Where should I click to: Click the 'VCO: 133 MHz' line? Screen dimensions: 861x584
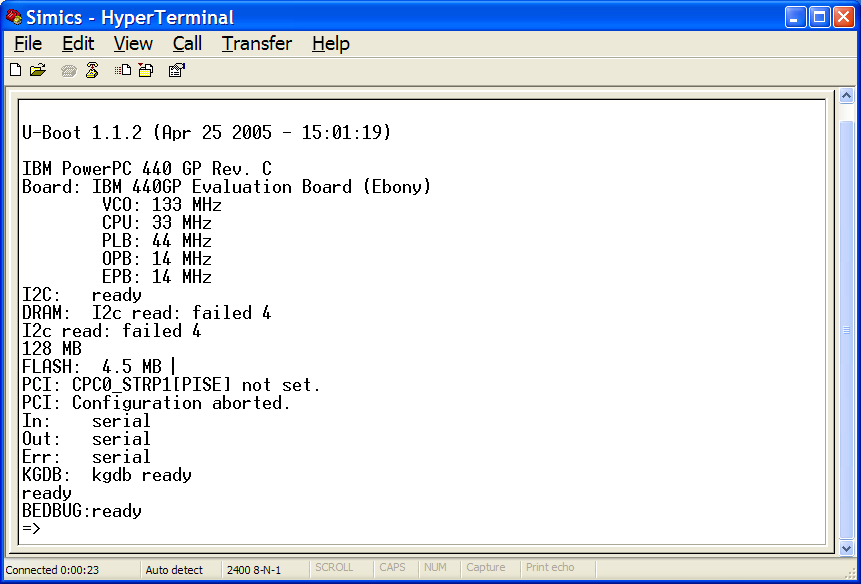pos(162,205)
